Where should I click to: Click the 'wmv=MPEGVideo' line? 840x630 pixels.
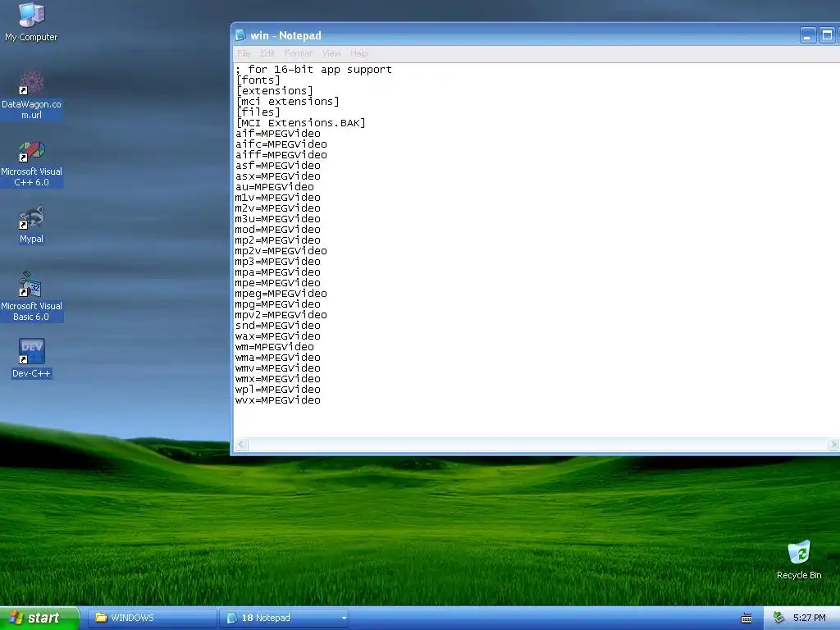277,369
